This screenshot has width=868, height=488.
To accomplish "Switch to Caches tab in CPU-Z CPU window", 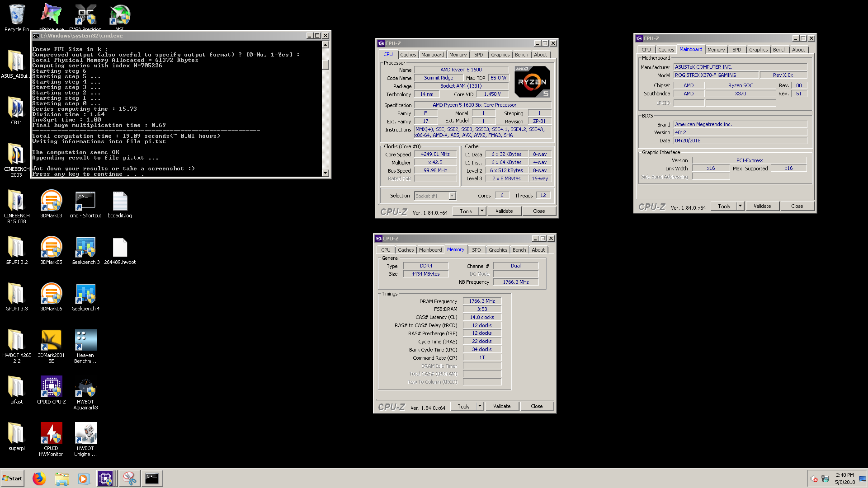I will 408,55.
